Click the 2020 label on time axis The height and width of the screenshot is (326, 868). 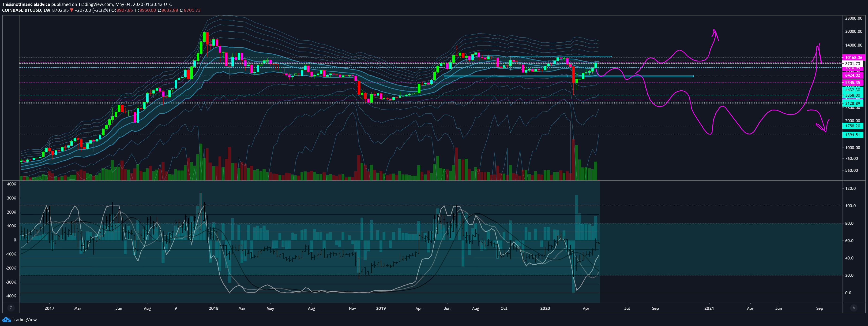tap(545, 308)
